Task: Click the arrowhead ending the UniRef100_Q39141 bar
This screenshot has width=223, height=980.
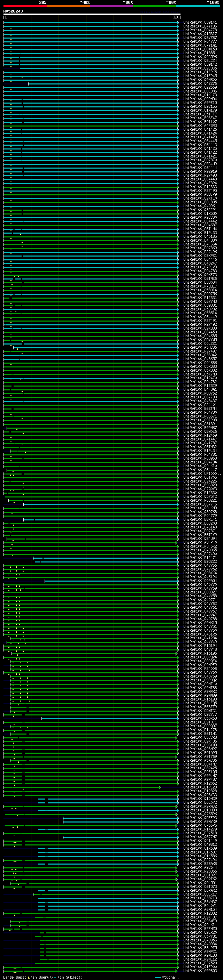Action: 178,23
